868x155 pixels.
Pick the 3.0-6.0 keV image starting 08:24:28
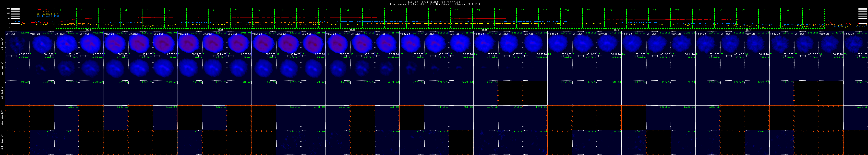[215, 44]
